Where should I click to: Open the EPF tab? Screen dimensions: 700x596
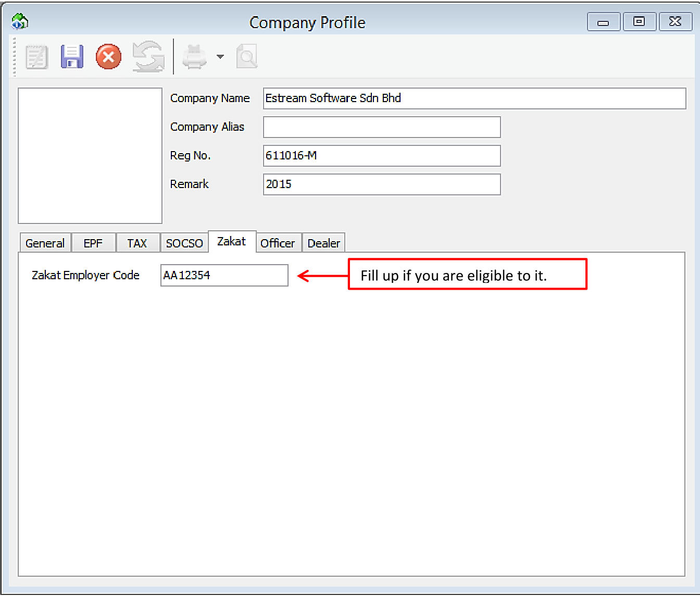click(x=93, y=243)
